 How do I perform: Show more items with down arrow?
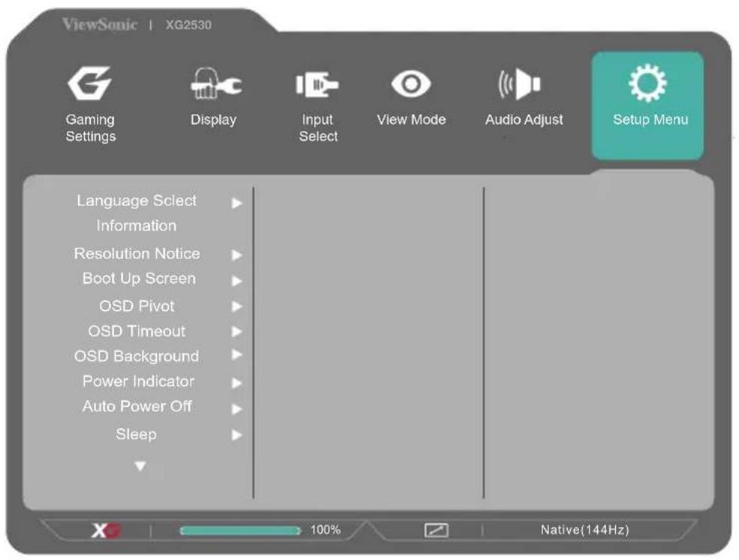140,466
